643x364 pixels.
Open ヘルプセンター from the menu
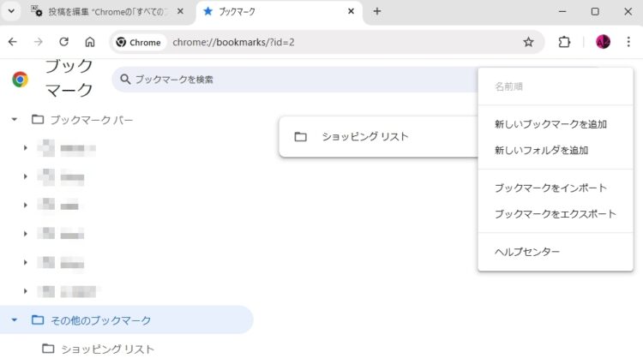click(x=527, y=252)
